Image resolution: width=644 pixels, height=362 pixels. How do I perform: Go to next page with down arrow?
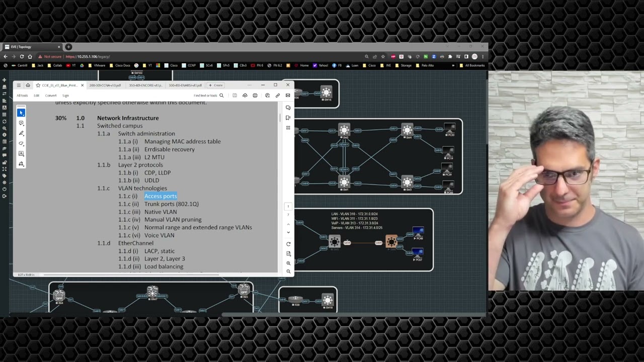[288, 232]
